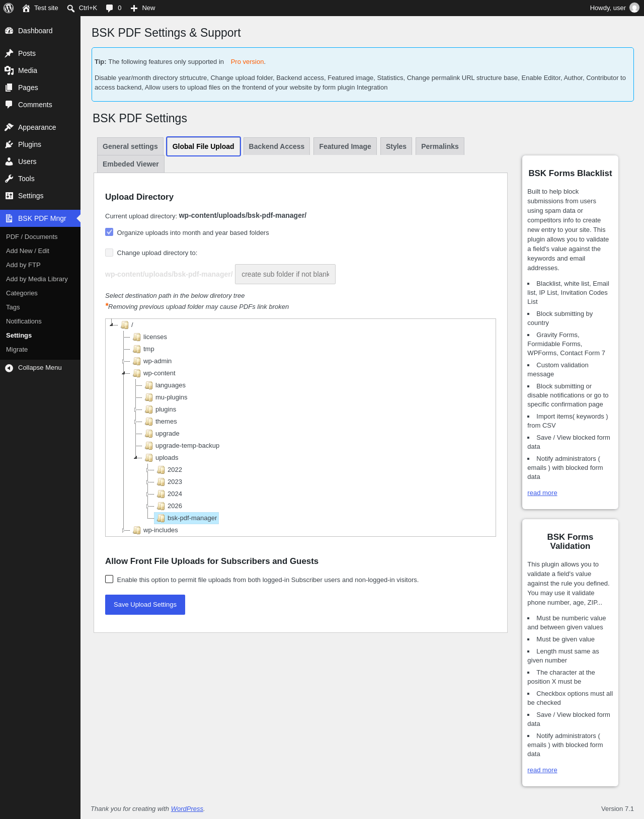Select the Global File Upload tab
The image size is (644, 819).
click(203, 146)
